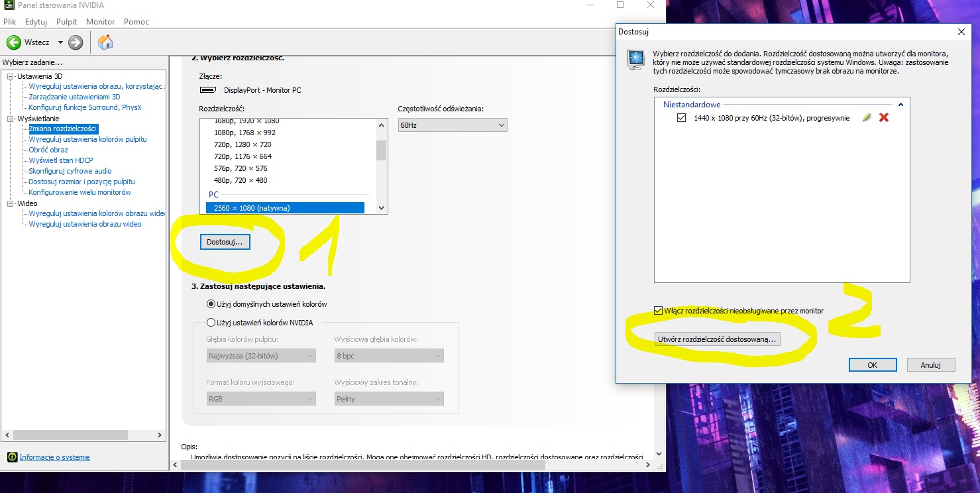
Task: Select 'Użyj ustawień kolorów NVIDIA' radio button
Action: 211,323
